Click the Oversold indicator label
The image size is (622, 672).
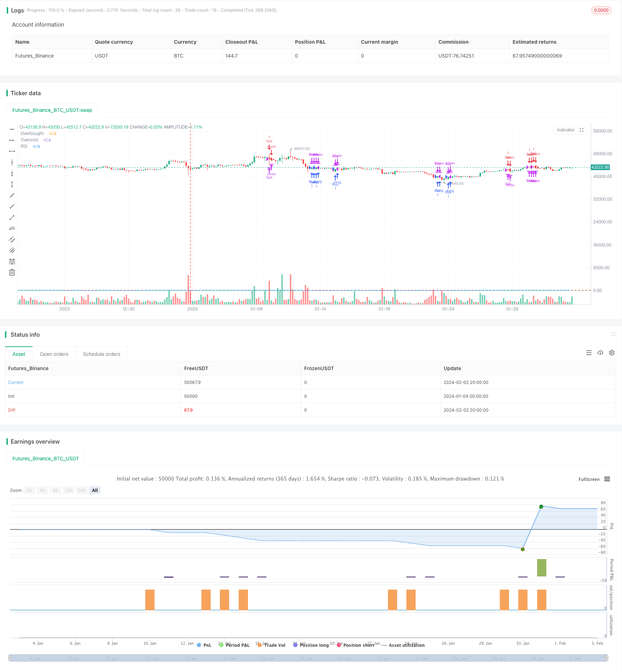tap(29, 140)
